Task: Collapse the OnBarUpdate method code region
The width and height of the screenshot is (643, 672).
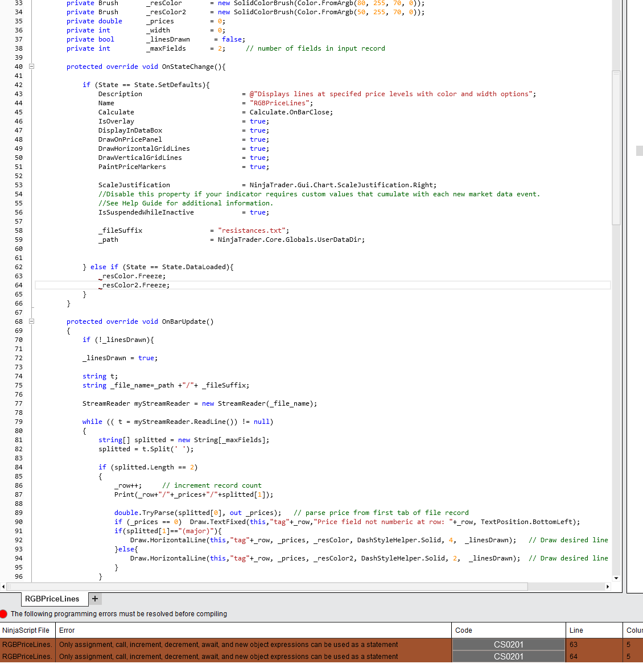Action: point(31,321)
